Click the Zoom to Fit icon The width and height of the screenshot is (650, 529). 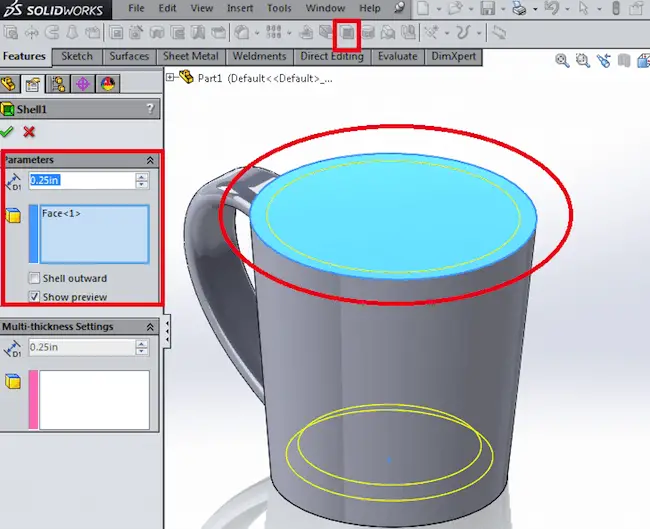[x=562, y=61]
